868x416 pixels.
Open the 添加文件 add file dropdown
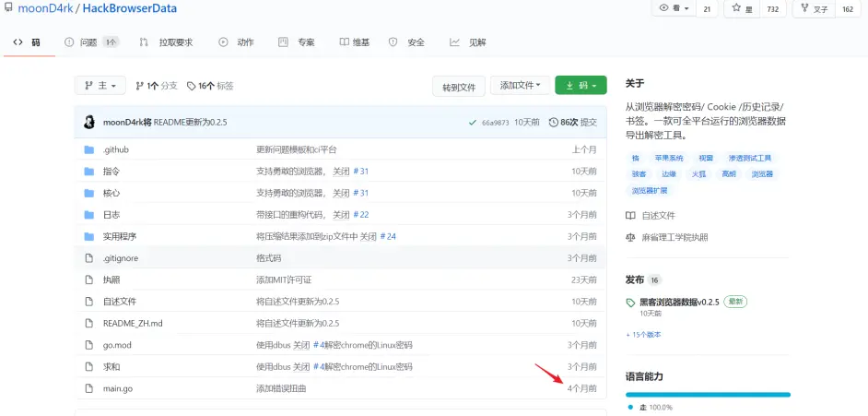tap(521, 85)
